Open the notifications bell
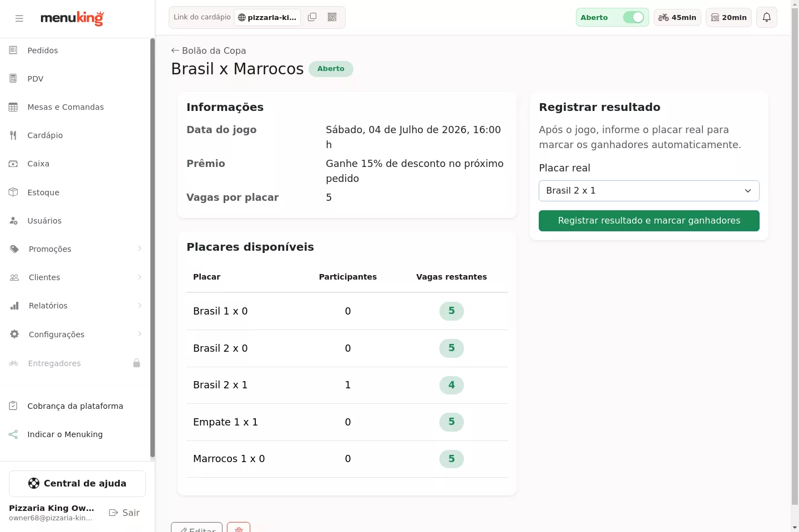Viewport: 799px width, 532px height. [x=767, y=17]
